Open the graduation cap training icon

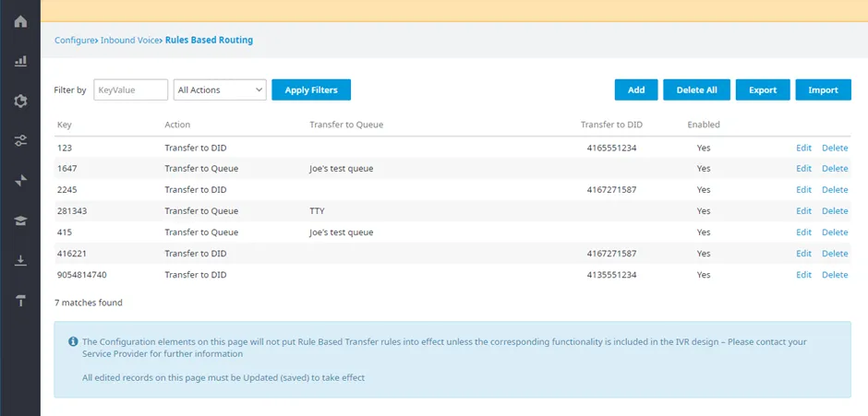coord(20,220)
